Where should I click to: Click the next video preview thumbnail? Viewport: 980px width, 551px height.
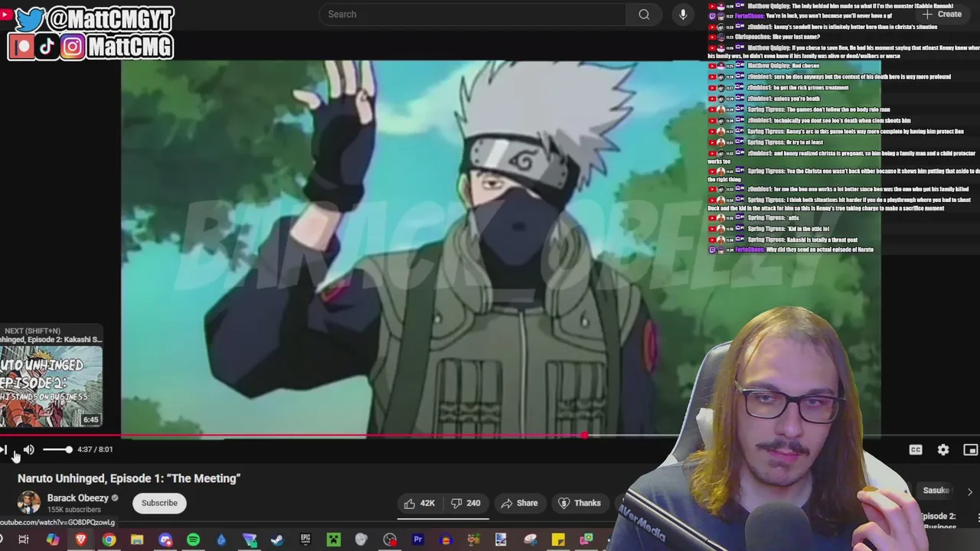pyautogui.click(x=51, y=387)
